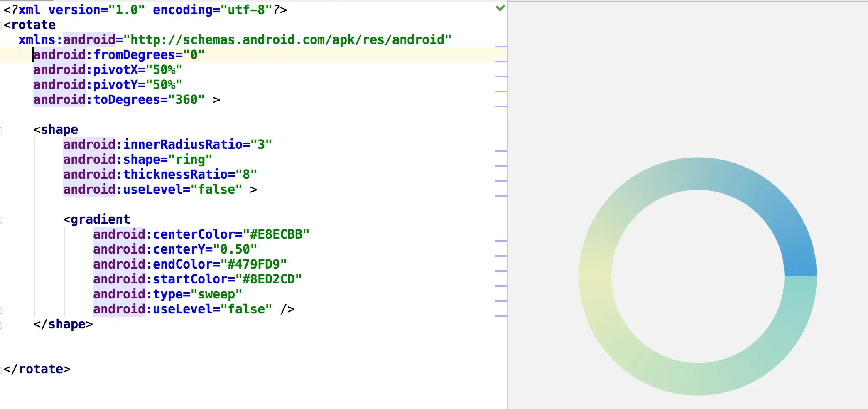Click the schemas.android.com namespace URL value

pyautogui.click(x=287, y=40)
